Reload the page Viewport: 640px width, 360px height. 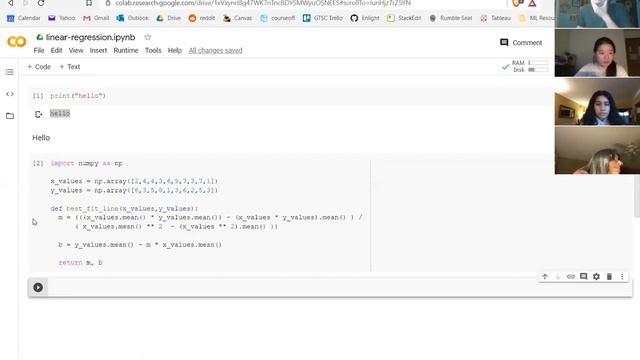click(41, 3)
